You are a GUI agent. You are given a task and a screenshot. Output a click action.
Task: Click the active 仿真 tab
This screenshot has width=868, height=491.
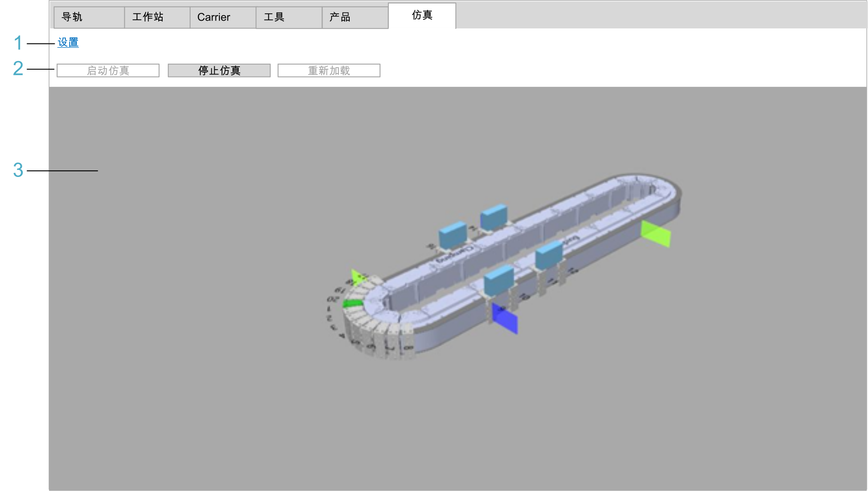click(x=422, y=15)
